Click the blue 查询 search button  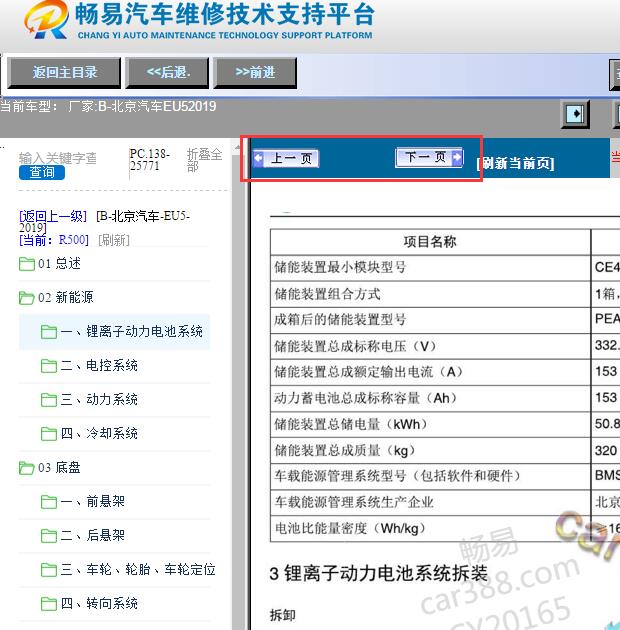tap(42, 172)
